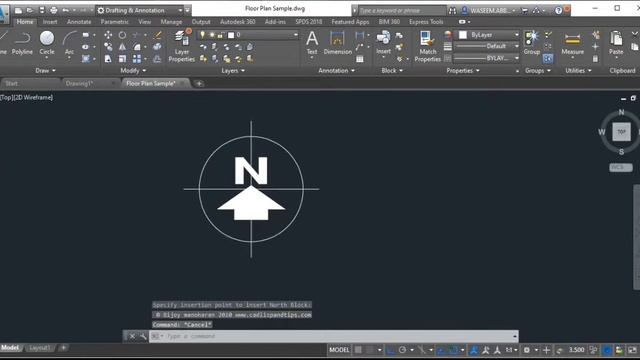
Task: Select the Dimension tool
Action: click(338, 43)
